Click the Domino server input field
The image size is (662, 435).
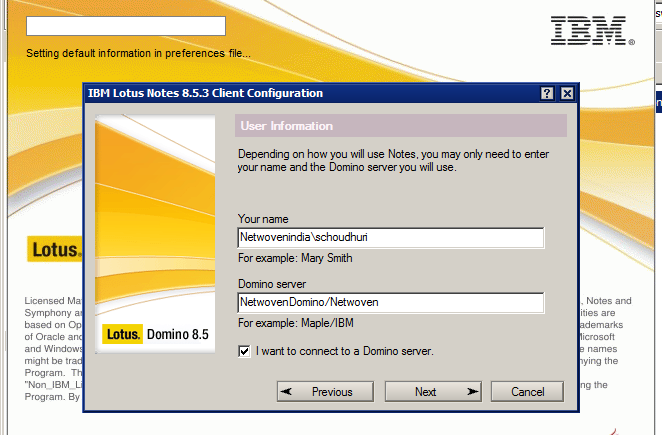tap(391, 303)
